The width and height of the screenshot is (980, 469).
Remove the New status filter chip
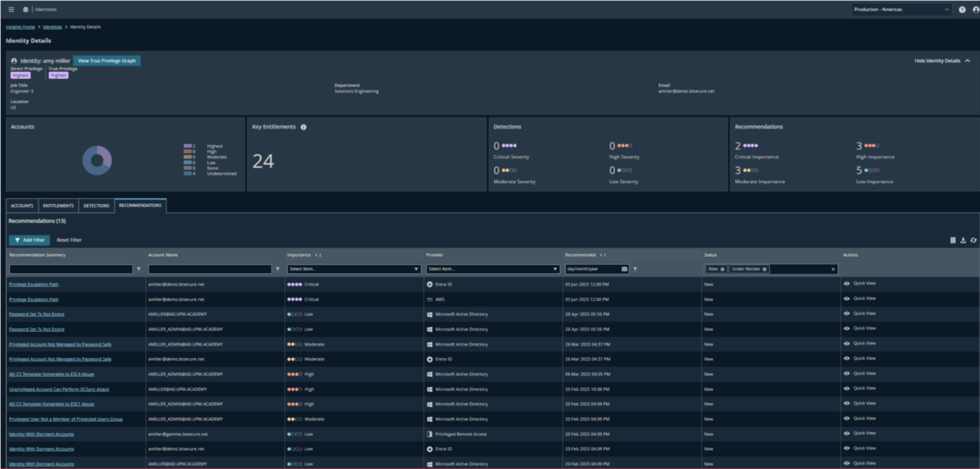[x=722, y=269]
